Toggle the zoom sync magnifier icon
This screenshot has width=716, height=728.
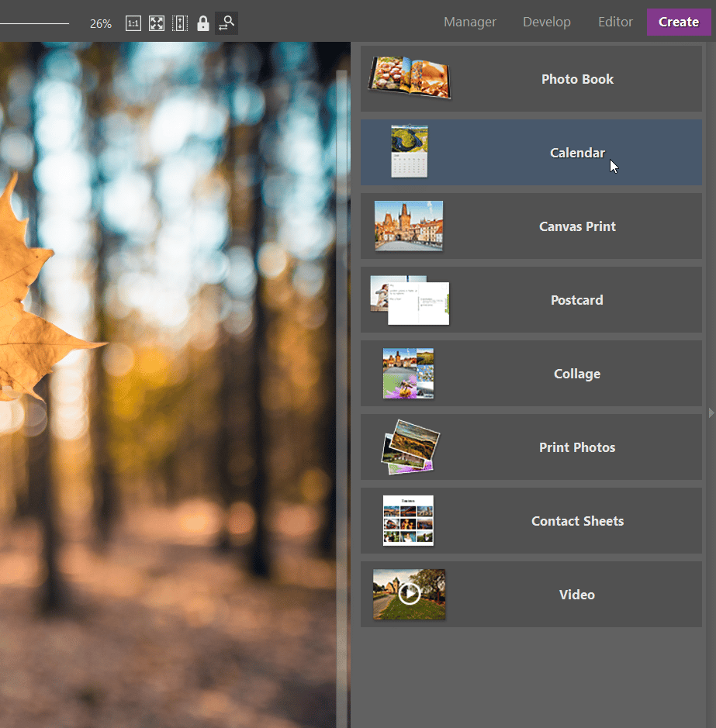coord(227,23)
